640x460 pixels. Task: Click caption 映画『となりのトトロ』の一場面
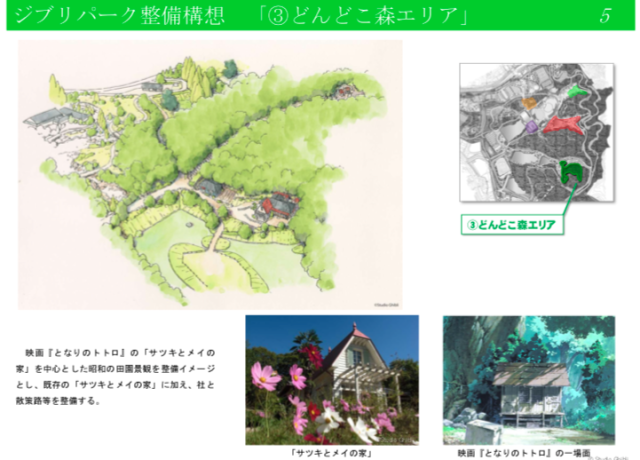point(524,453)
